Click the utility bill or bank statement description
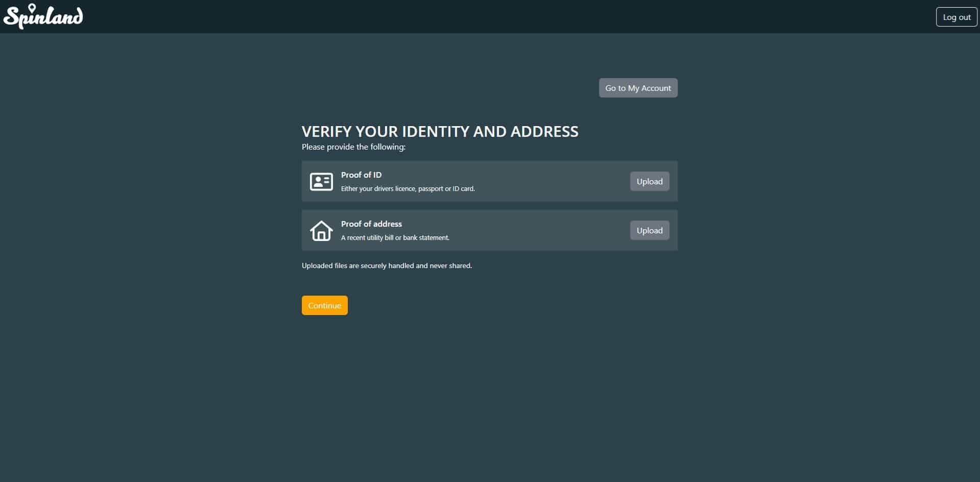Screen dimensions: 980x482 (395, 237)
